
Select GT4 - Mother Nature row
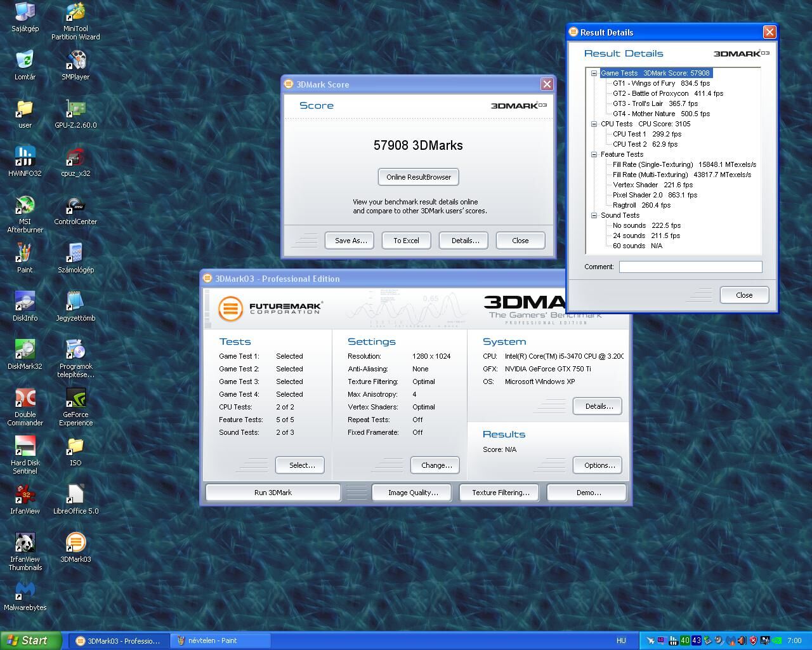point(661,114)
